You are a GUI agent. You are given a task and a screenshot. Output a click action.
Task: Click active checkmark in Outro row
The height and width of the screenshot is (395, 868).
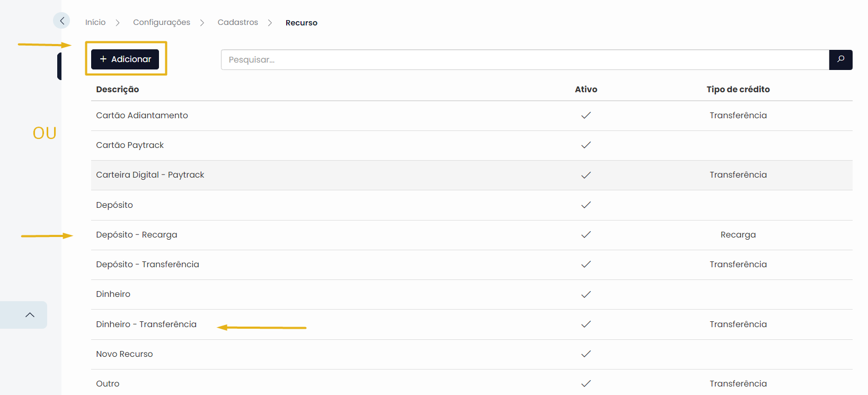tap(586, 383)
